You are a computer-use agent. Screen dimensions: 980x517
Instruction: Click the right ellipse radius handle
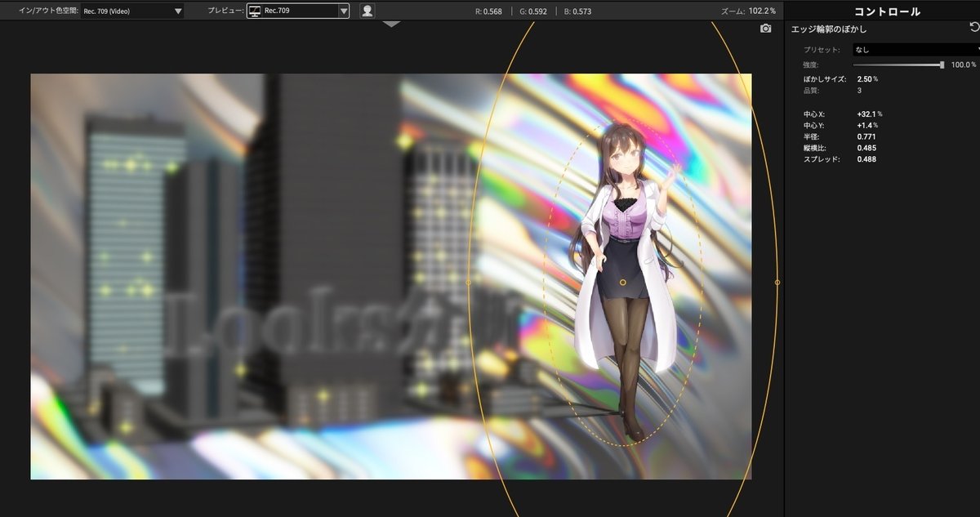pyautogui.click(x=777, y=282)
